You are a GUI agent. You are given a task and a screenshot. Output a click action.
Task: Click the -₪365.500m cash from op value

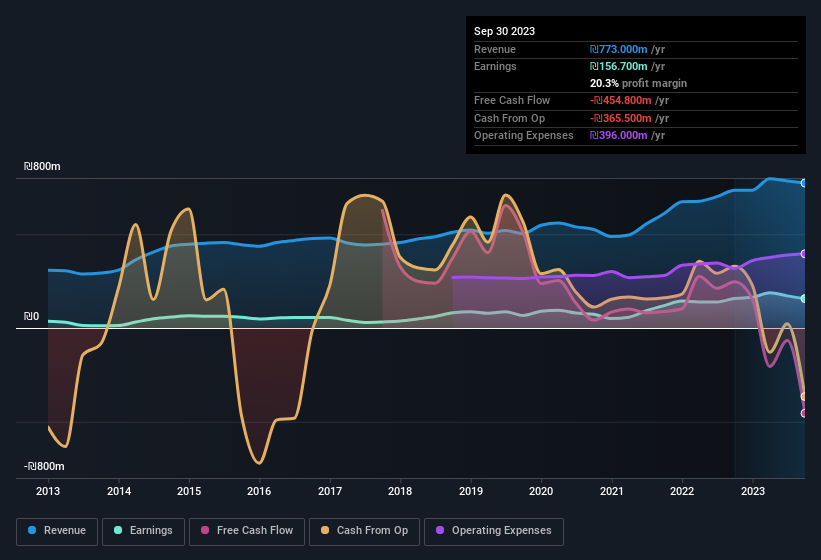620,118
